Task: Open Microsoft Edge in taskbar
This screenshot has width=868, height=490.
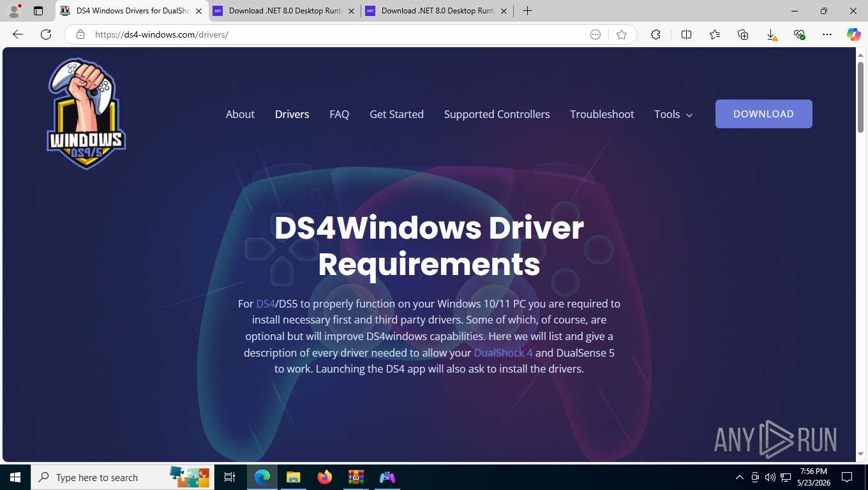Action: (262, 477)
